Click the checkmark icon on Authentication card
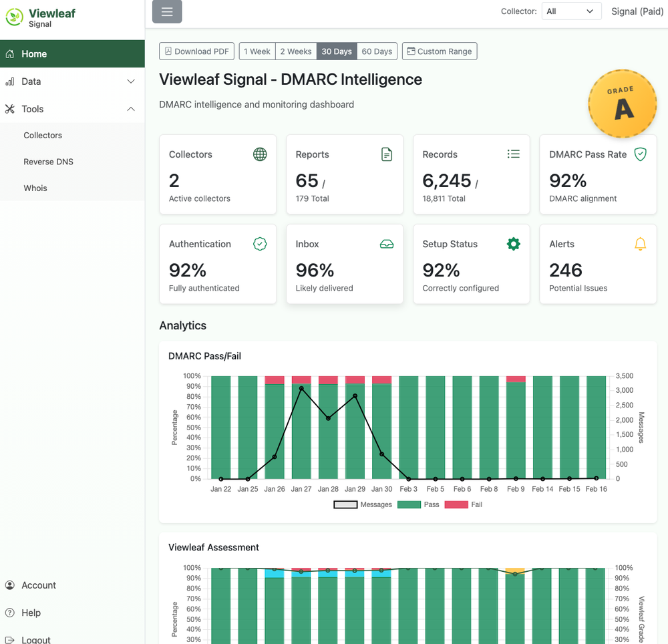668x644 pixels. tap(260, 244)
